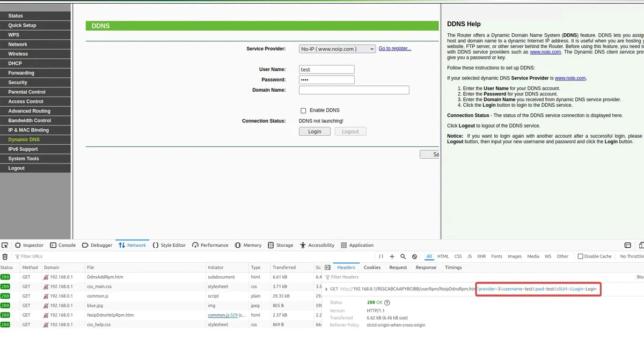The height and width of the screenshot is (340, 644).
Task: Clear network log with trash icon
Action: (5, 256)
